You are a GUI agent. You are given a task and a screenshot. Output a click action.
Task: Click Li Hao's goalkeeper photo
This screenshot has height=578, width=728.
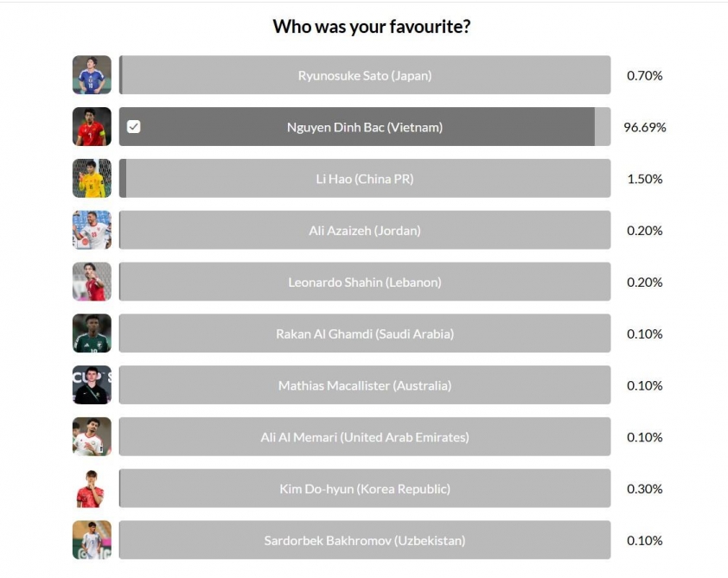coord(92,179)
